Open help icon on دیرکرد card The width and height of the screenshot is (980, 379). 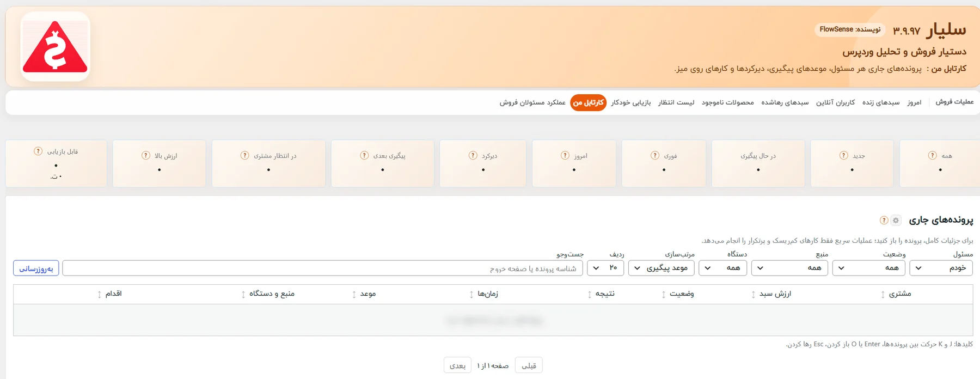(x=473, y=155)
